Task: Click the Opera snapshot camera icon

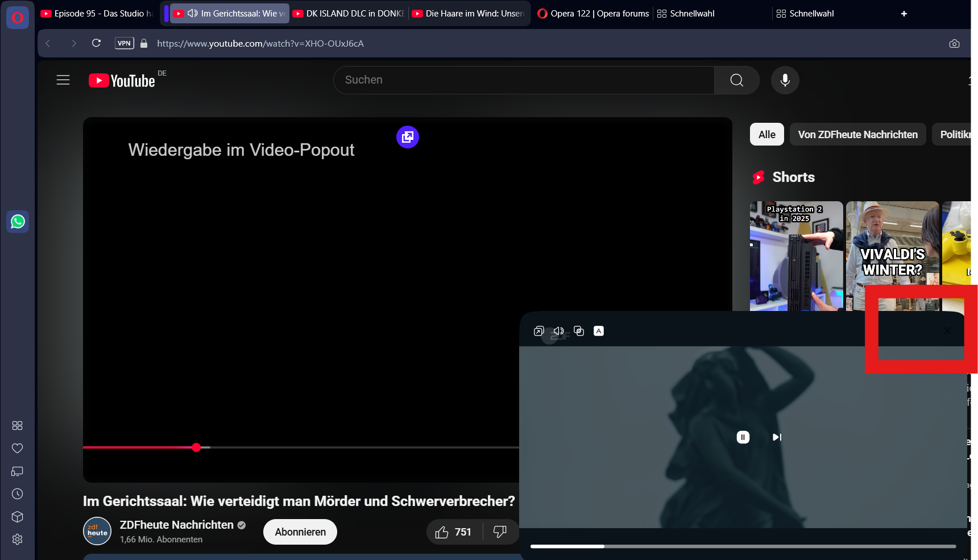Action: (954, 44)
